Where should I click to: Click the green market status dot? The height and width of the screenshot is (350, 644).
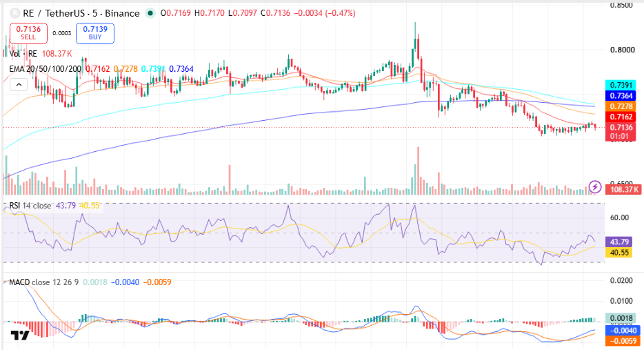click(x=150, y=13)
